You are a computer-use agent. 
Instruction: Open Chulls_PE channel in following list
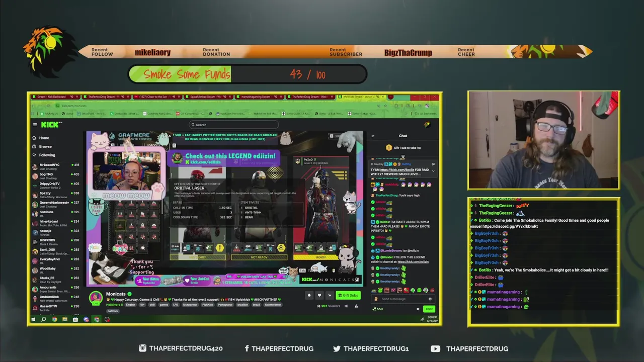point(55,280)
